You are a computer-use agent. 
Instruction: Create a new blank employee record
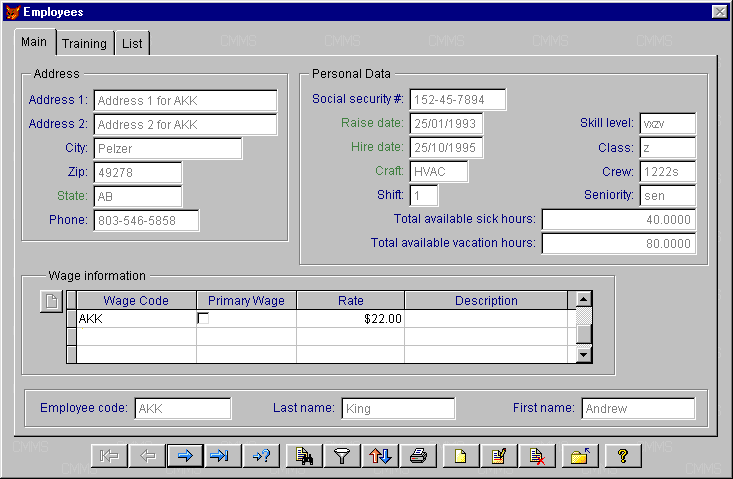(461, 456)
